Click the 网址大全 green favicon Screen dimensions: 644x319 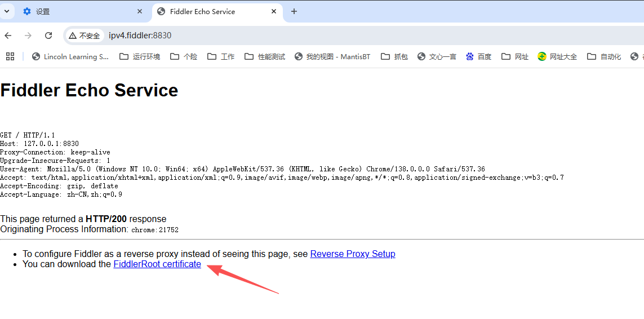pos(542,57)
